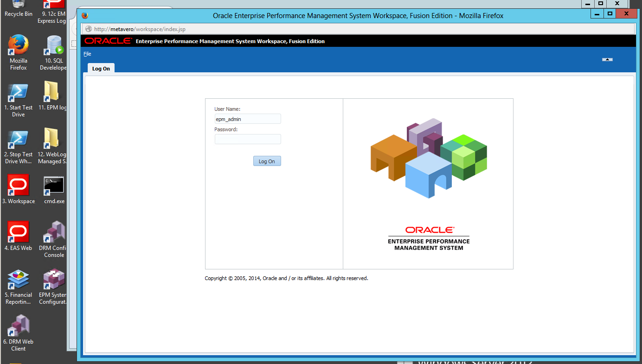Click the "User Name:" label
Image resolution: width=642 pixels, height=364 pixels.
227,109
